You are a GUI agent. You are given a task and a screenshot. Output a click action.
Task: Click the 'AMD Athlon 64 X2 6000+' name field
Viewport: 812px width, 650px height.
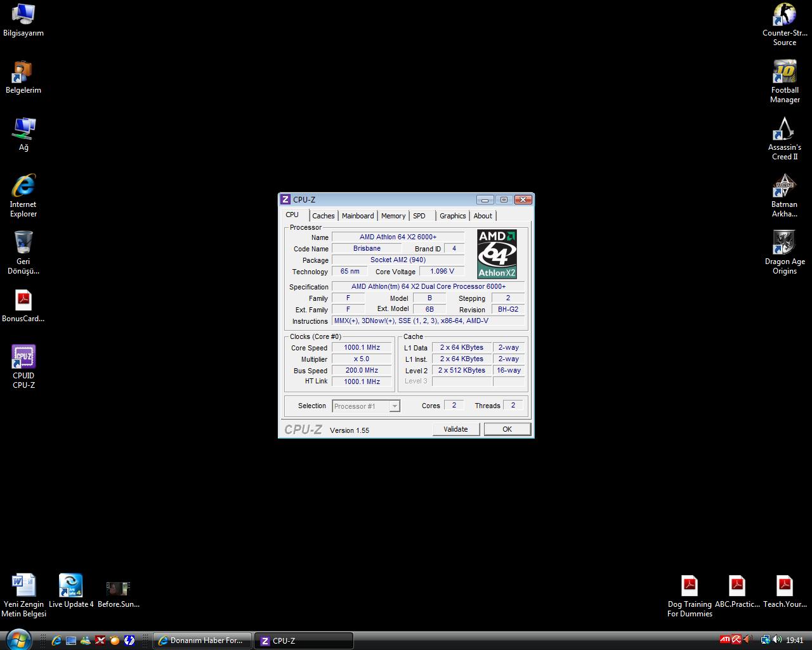[x=398, y=237]
